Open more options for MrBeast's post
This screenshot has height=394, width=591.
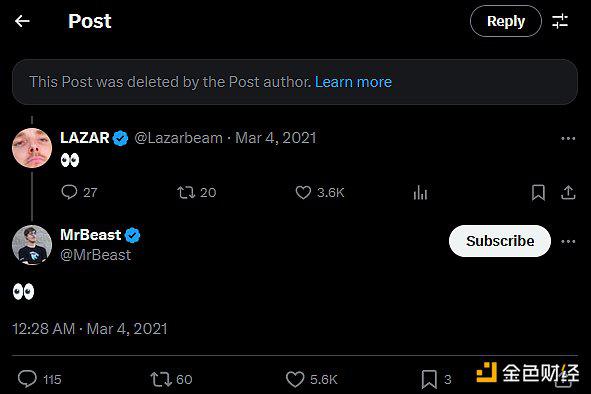coord(568,241)
